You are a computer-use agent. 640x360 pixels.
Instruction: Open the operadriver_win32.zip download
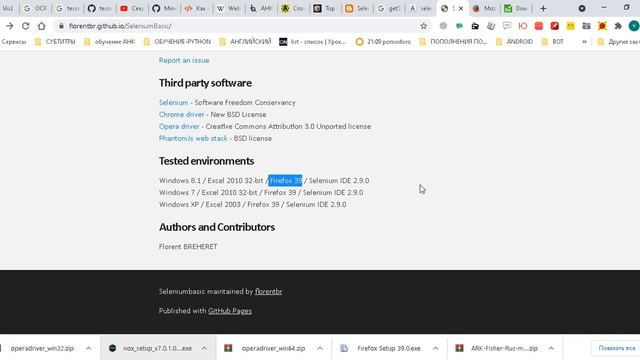42,348
